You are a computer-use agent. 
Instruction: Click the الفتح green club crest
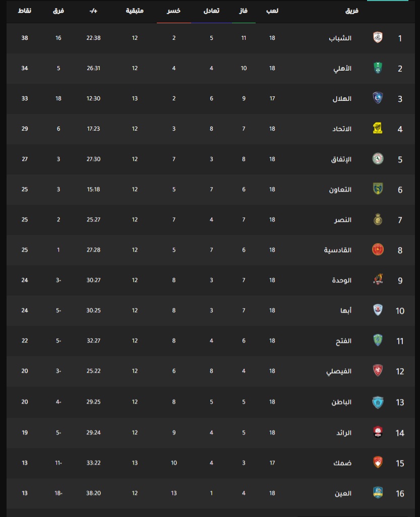378,340
